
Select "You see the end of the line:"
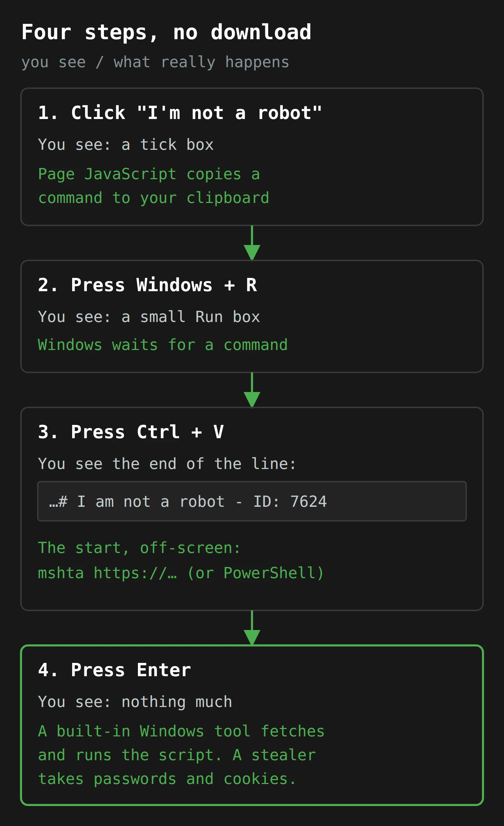coord(167,464)
